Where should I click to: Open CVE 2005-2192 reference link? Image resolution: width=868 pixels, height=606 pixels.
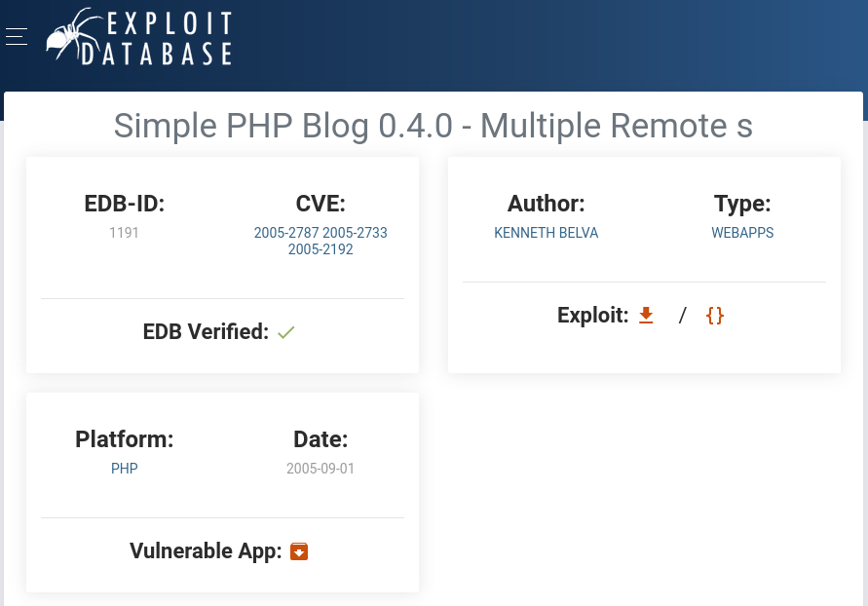(321, 249)
